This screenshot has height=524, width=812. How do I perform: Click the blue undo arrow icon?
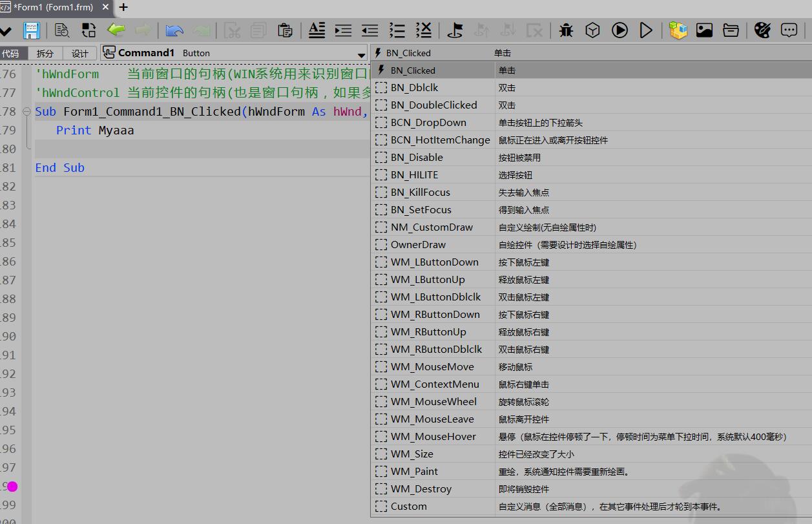(174, 30)
